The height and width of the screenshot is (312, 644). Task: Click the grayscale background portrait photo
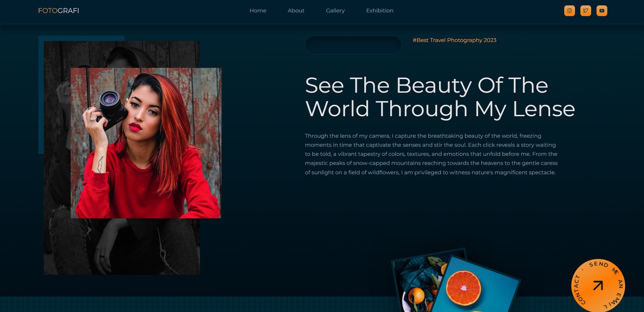point(120,246)
